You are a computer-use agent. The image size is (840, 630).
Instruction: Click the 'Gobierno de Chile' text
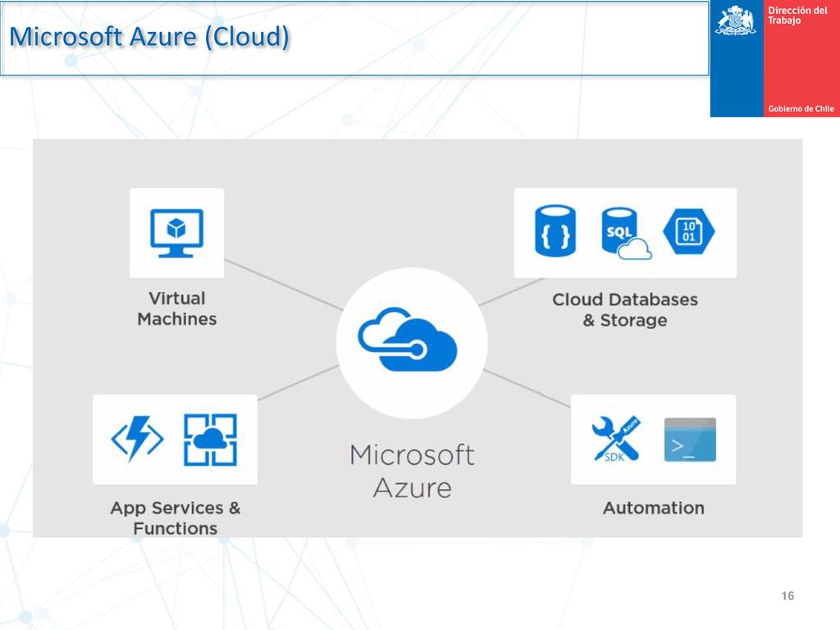801,109
